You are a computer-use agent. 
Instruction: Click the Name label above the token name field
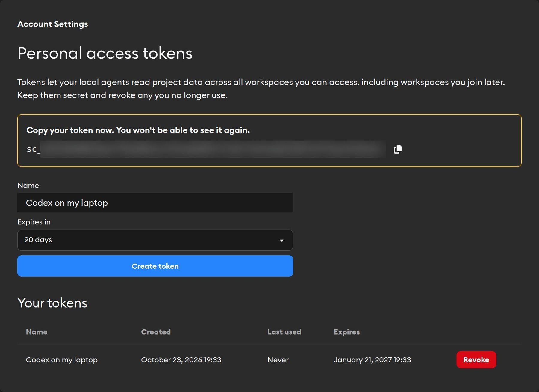[x=28, y=185]
